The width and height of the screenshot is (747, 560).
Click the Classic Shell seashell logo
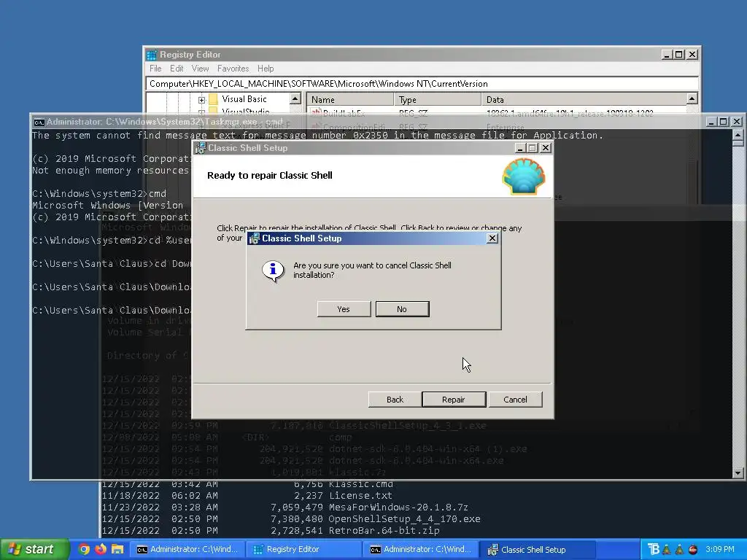524,176
